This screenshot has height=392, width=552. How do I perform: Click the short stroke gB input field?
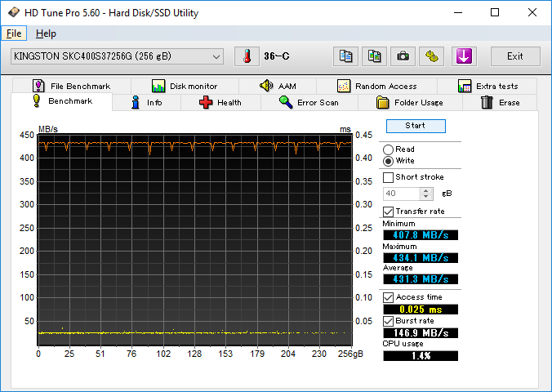point(401,194)
